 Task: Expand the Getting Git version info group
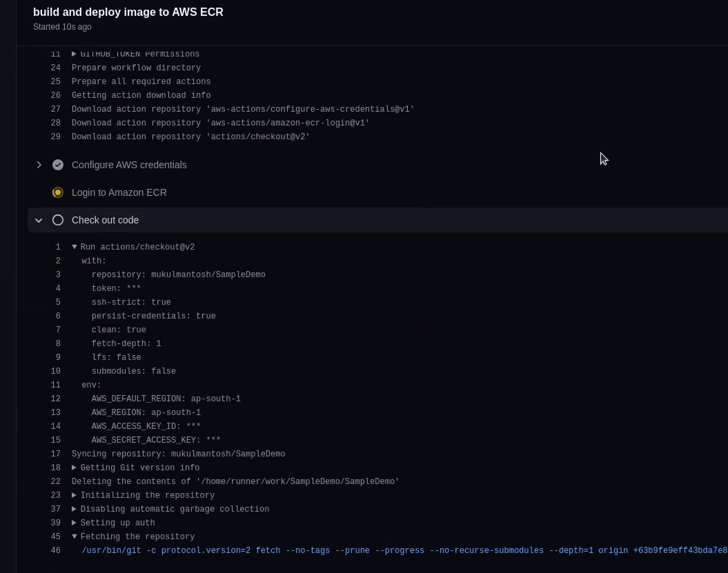75,468
